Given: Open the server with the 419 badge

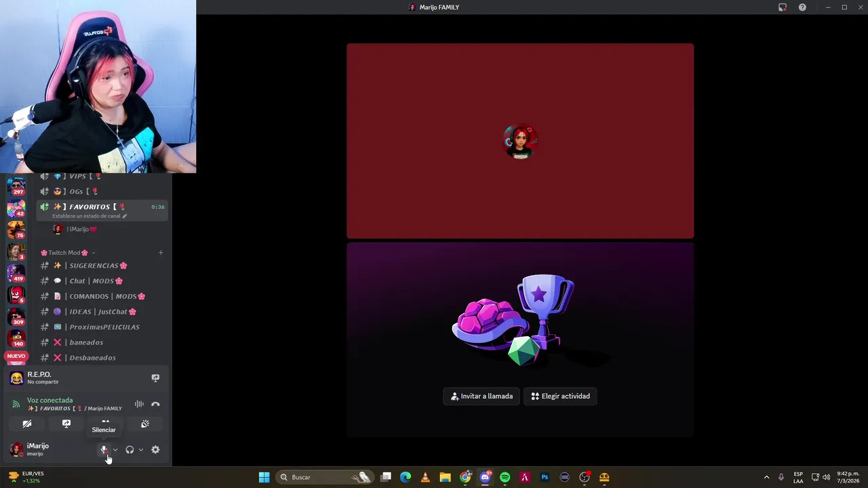Looking at the screenshot, I should coord(16,272).
